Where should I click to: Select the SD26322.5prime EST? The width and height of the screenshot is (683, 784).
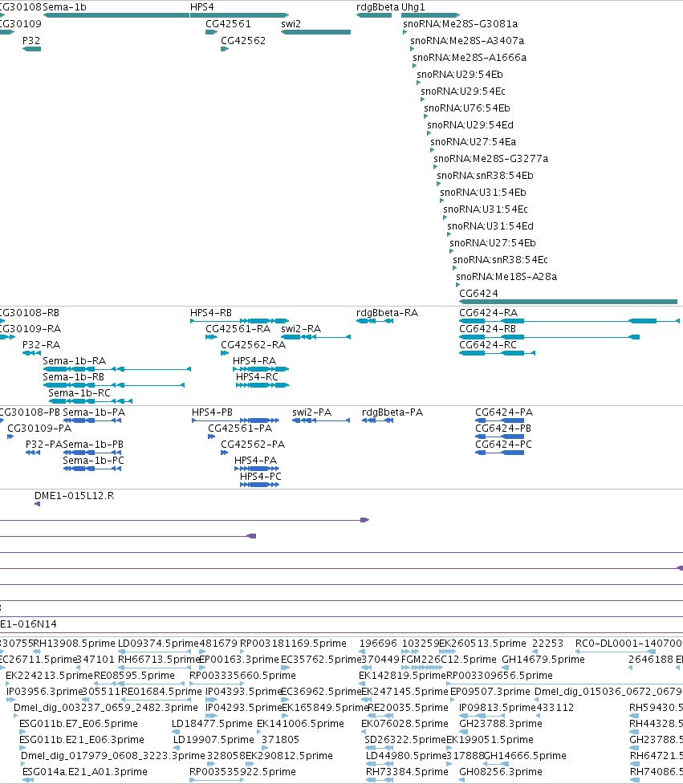(x=379, y=748)
